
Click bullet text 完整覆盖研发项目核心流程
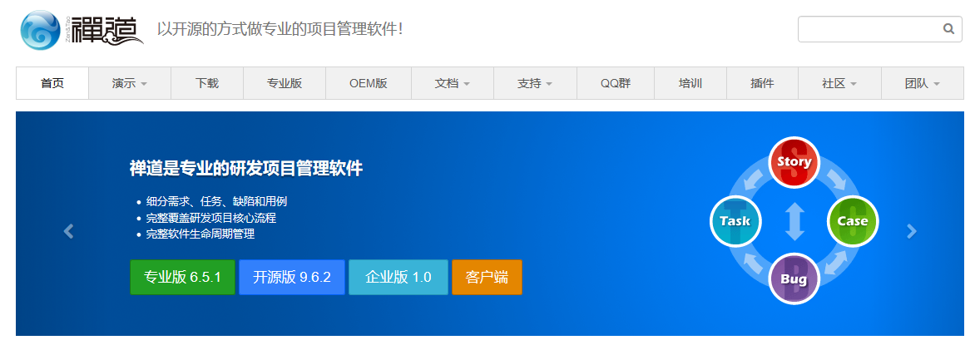coord(210,218)
